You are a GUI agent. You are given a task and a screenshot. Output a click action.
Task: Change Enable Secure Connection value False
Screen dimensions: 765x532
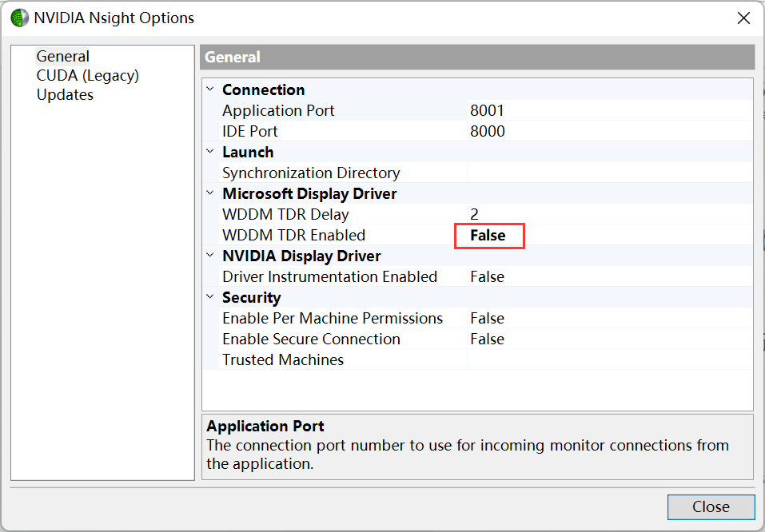coord(609,339)
